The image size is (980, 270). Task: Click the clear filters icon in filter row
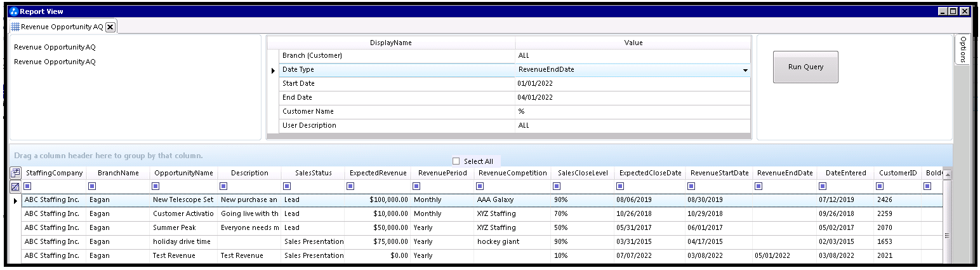(x=15, y=186)
